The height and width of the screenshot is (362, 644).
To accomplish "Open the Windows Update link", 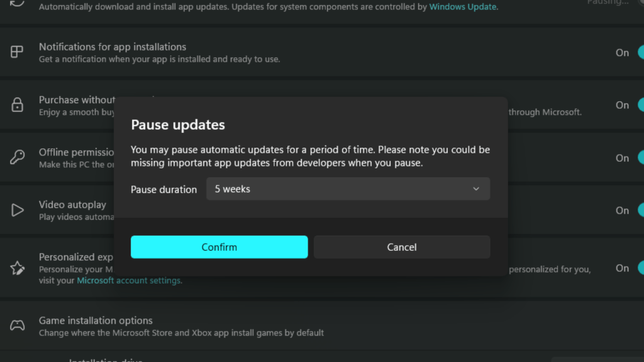I will click(463, 6).
